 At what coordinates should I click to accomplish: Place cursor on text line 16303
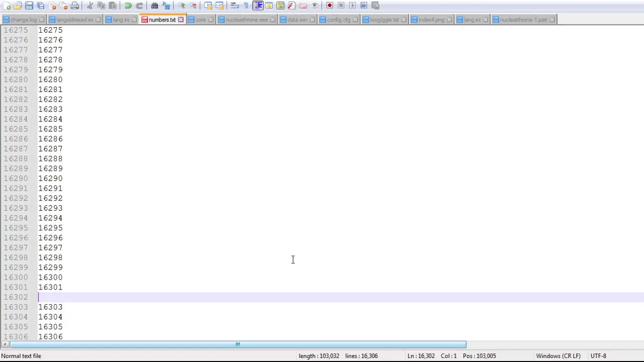point(50,307)
